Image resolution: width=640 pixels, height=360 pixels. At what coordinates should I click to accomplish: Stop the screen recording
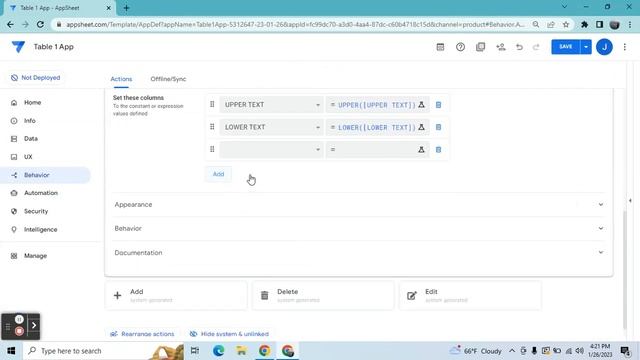(x=19, y=331)
